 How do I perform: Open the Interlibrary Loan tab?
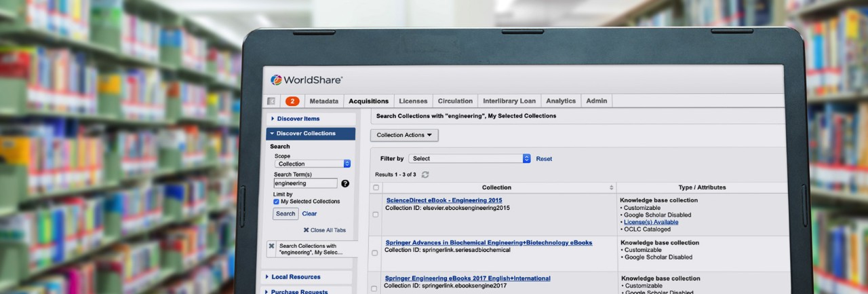point(509,101)
